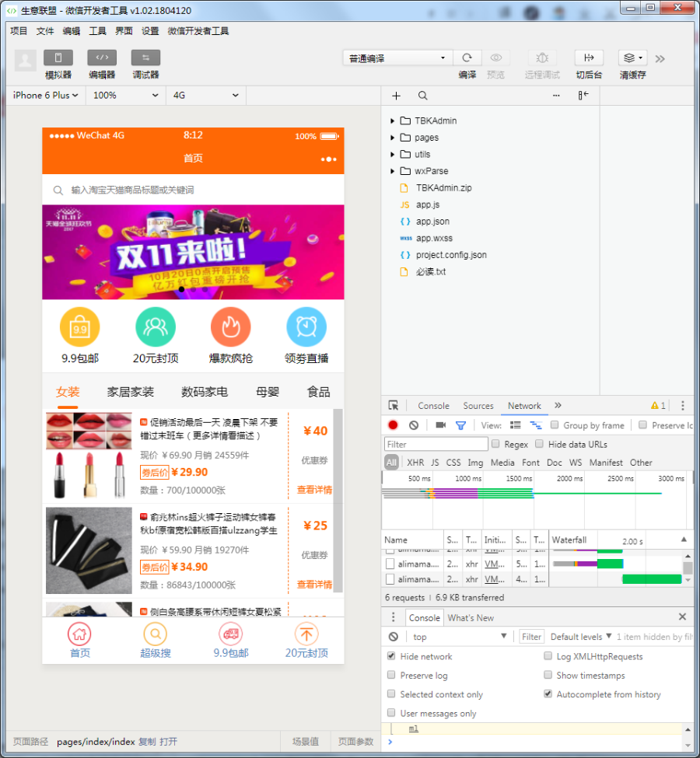
Task: Open file tree more options ellipsis
Action: tap(556, 96)
